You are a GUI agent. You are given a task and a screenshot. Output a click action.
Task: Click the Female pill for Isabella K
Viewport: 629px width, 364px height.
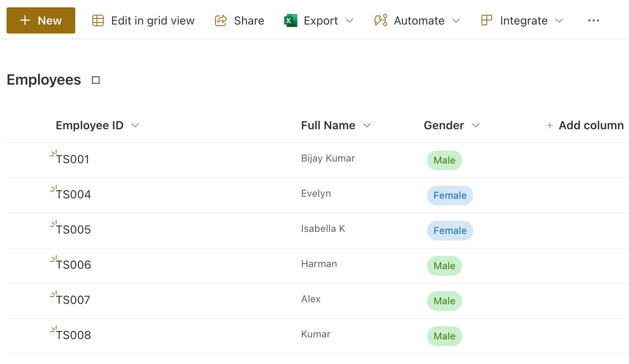[450, 231]
